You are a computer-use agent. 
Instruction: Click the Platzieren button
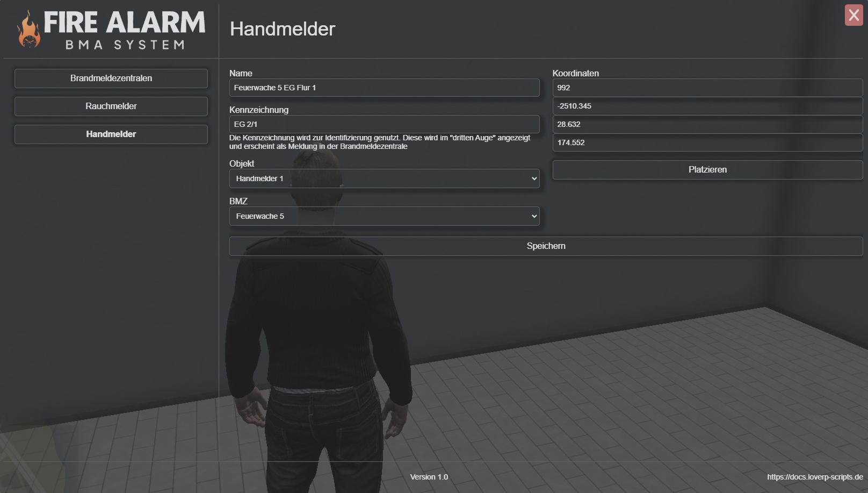[707, 170]
